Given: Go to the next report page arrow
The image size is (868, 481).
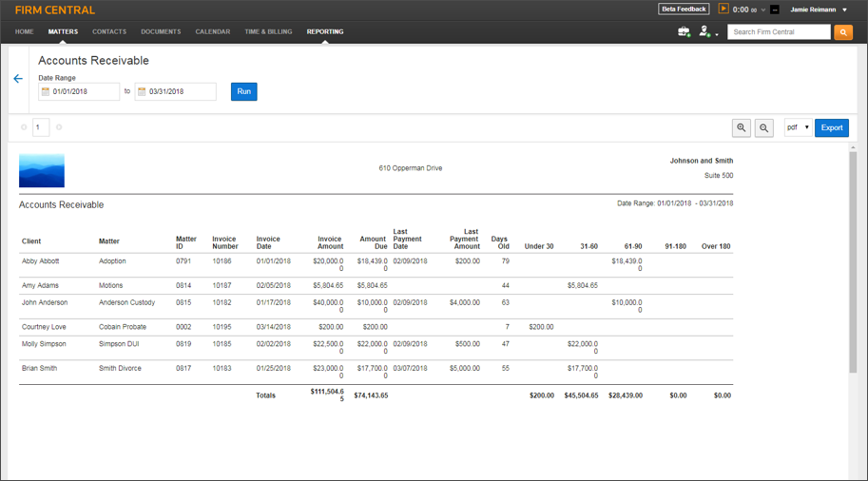Looking at the screenshot, I should pyautogui.click(x=59, y=127).
